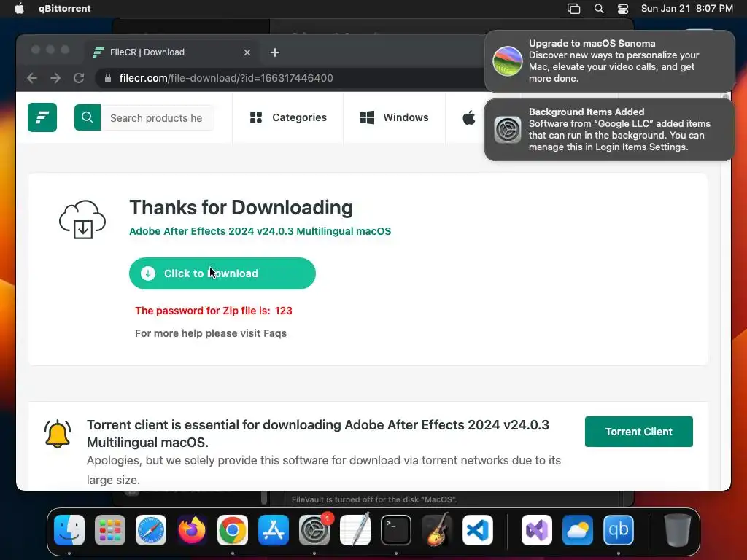Click the date and time clock

pyautogui.click(x=687, y=9)
